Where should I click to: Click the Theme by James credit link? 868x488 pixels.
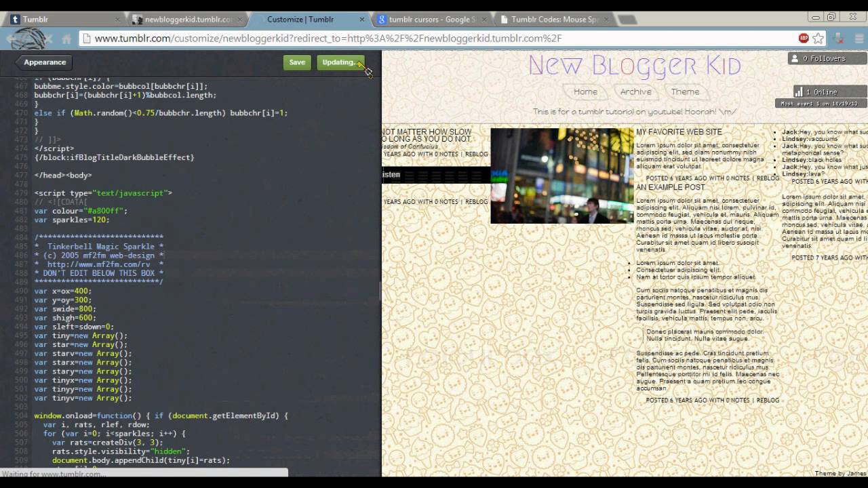tap(840, 474)
